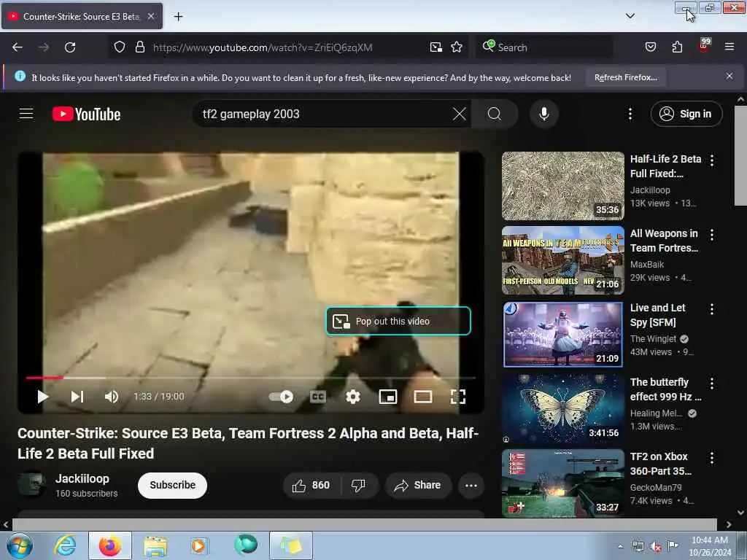Open TF2 on Xbox 360 thumbnail
747x560 pixels.
(x=562, y=483)
